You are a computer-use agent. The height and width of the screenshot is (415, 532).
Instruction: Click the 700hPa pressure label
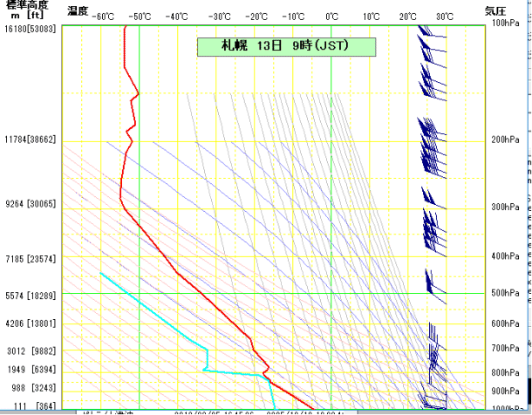coord(505,349)
